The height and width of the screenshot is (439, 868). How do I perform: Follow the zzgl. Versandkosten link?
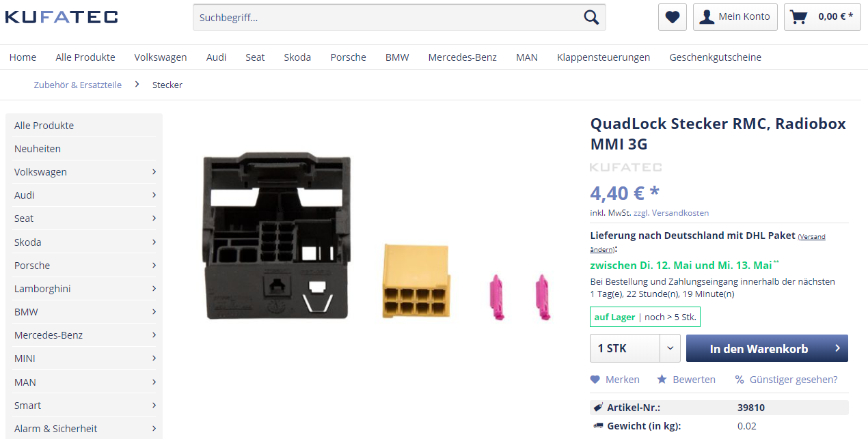671,213
